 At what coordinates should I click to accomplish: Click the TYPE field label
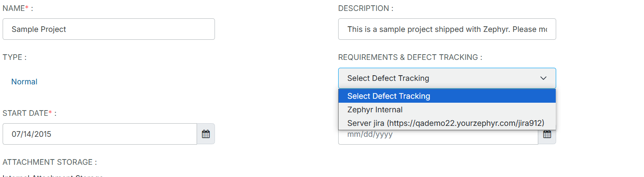[13, 57]
